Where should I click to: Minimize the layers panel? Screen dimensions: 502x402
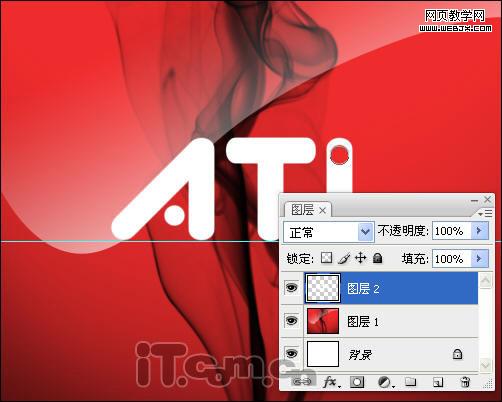click(474, 200)
